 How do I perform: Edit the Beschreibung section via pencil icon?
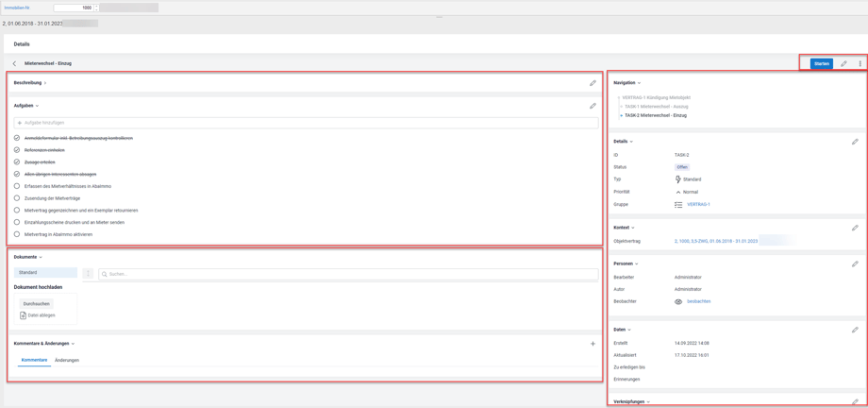coord(593,83)
